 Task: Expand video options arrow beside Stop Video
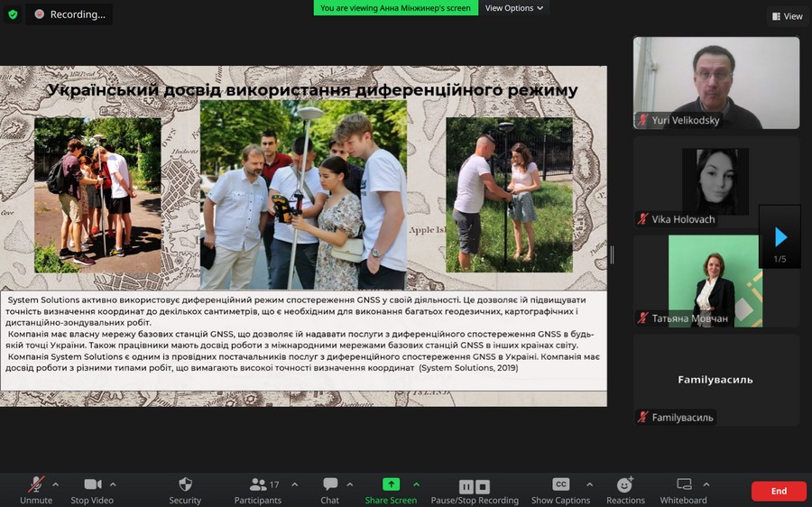click(x=113, y=484)
